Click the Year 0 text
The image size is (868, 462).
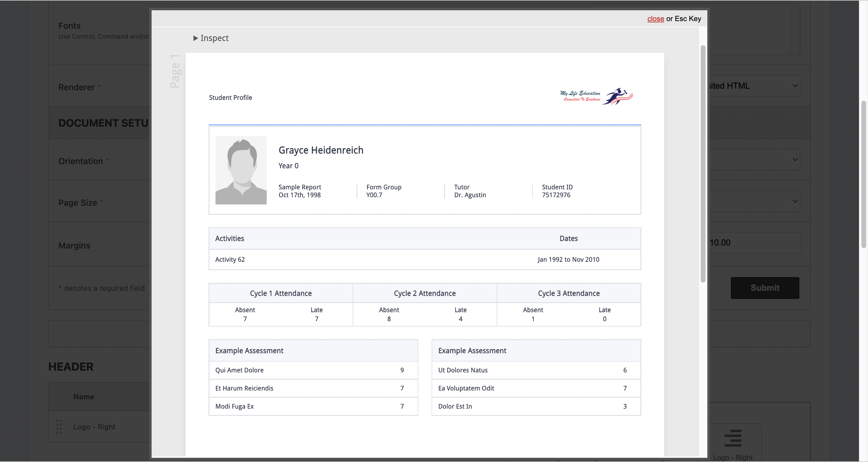[x=288, y=166]
